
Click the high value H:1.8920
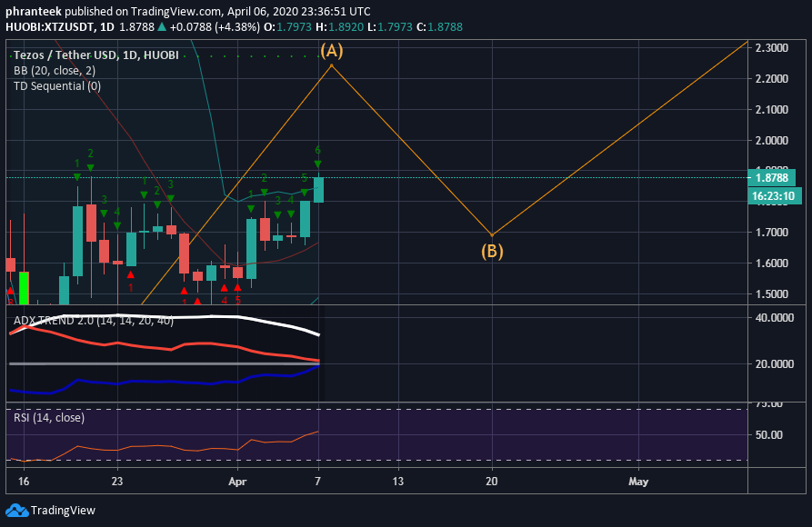pos(340,27)
